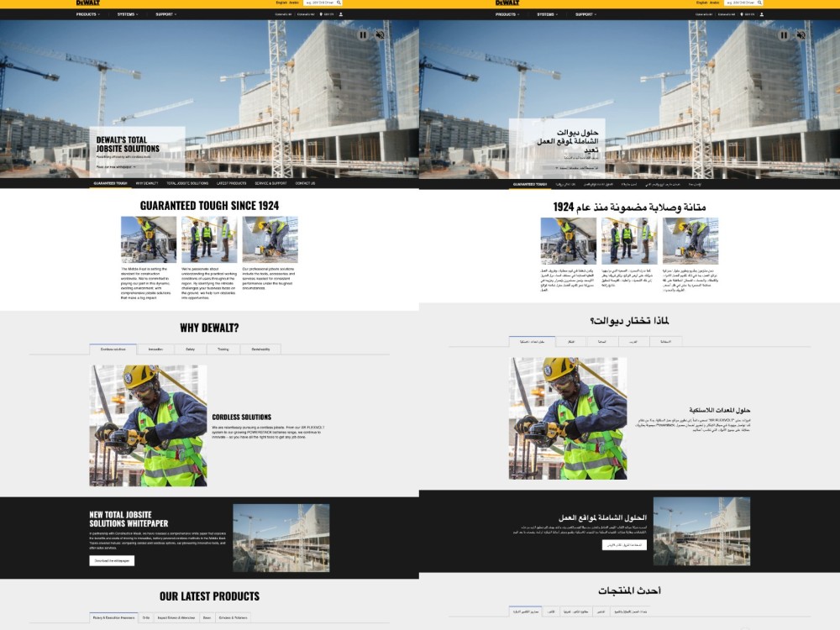840x630 pixels.
Task: Click the DeWalt logo on the English page
Action: pos(88,3)
